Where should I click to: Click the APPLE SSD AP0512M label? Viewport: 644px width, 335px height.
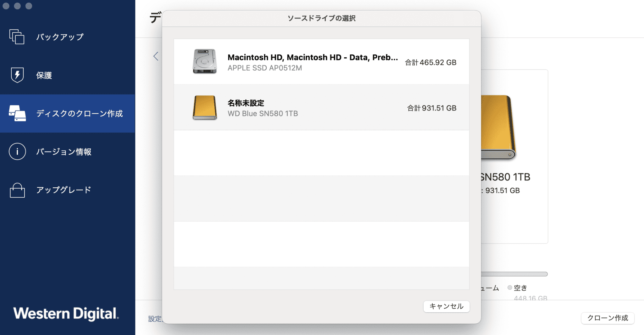pyautogui.click(x=265, y=68)
